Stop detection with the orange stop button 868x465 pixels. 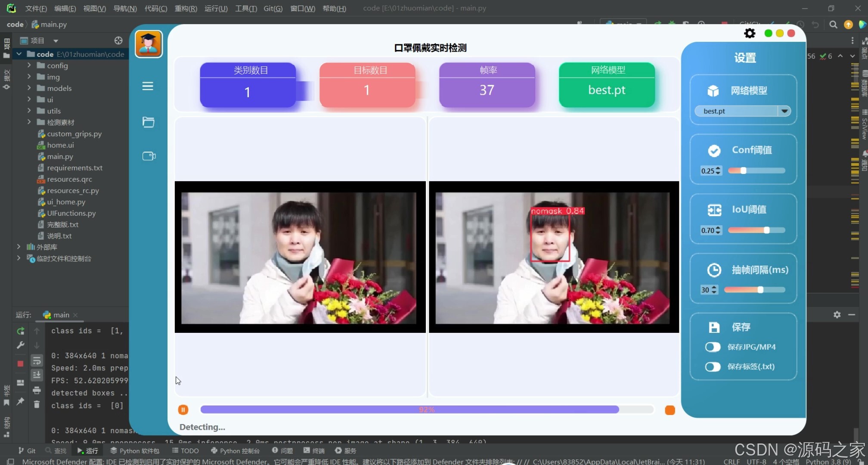670,410
